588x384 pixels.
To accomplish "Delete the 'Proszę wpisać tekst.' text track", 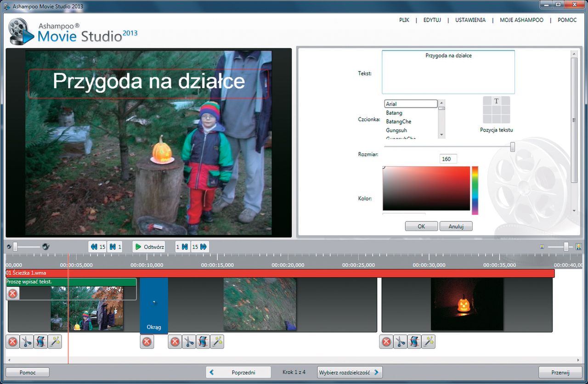I will [13, 294].
